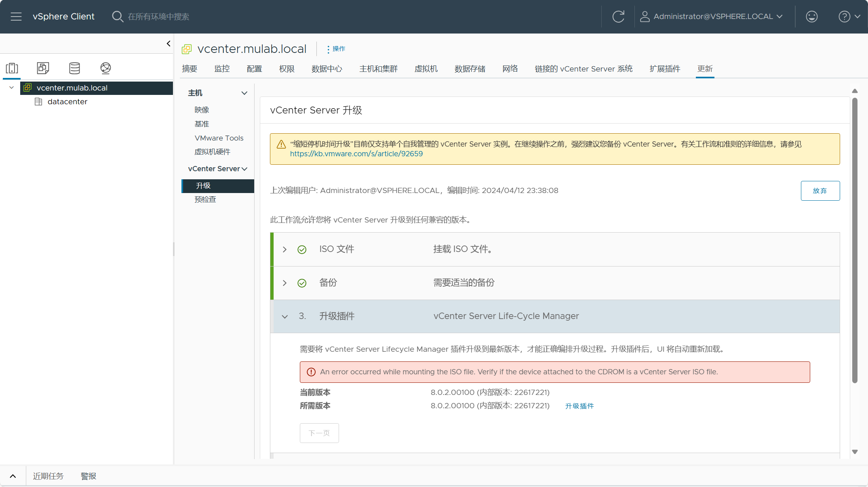Open the 权限 tab
Image resolution: width=868 pixels, height=487 pixels.
(x=287, y=69)
